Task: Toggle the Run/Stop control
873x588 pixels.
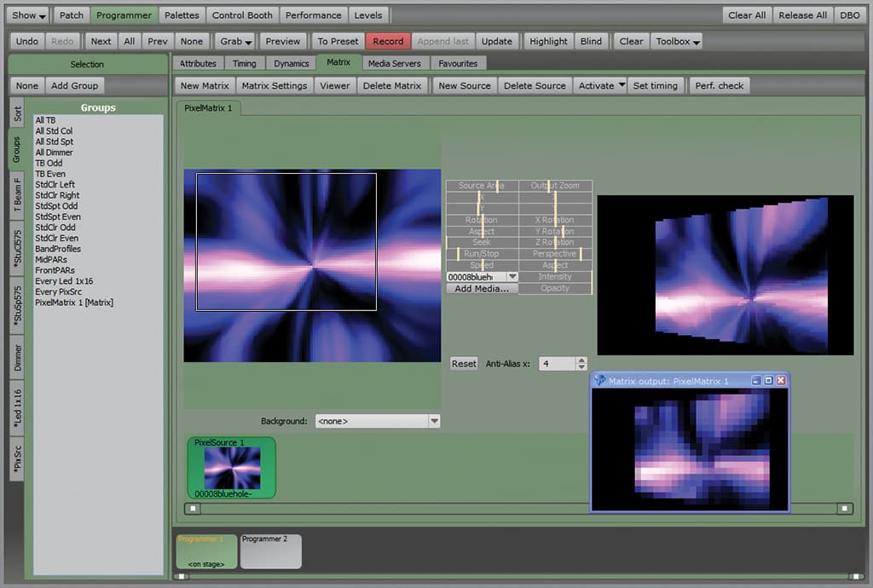Action: point(483,254)
